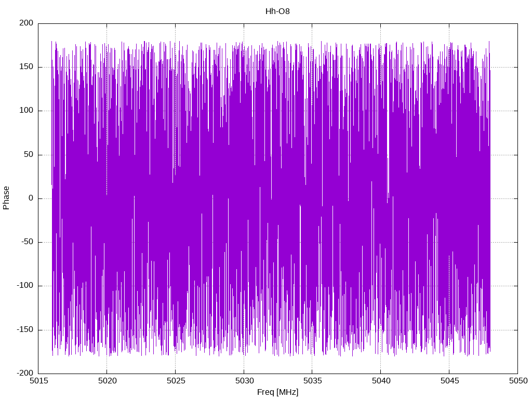Image resolution: width=532 pixels, height=399 pixels.
Task: Click the x-axis tick label 5015
Action: pyautogui.click(x=38, y=381)
